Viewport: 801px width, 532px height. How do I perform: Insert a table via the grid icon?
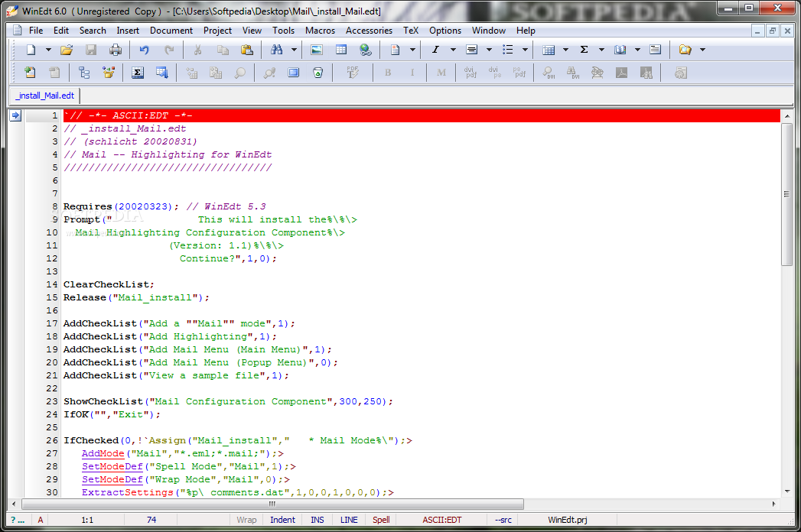point(341,50)
